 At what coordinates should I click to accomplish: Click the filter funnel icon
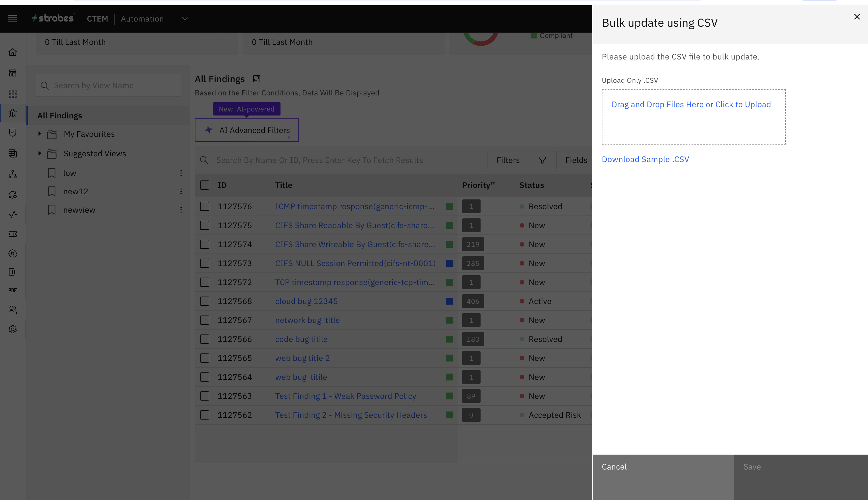coord(542,160)
